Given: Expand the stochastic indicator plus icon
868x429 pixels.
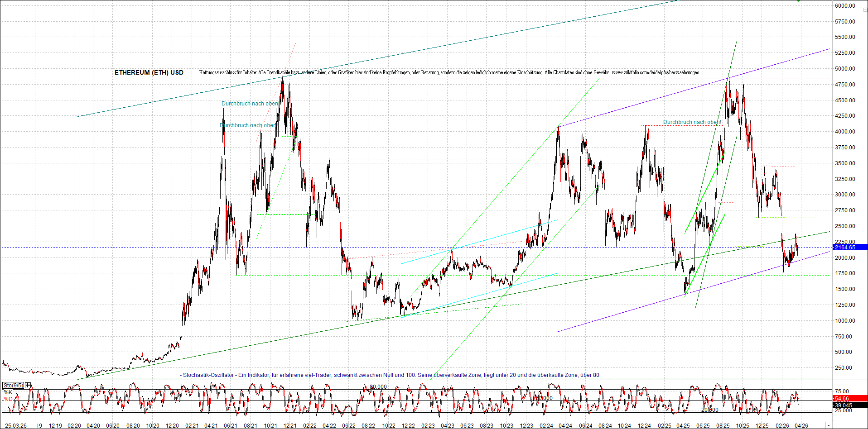Looking at the screenshot, I should [28, 386].
